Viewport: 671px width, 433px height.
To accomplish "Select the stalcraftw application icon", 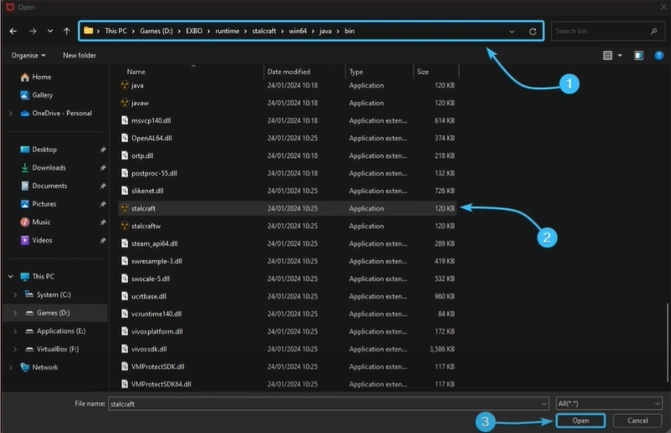I will pyautogui.click(x=125, y=226).
